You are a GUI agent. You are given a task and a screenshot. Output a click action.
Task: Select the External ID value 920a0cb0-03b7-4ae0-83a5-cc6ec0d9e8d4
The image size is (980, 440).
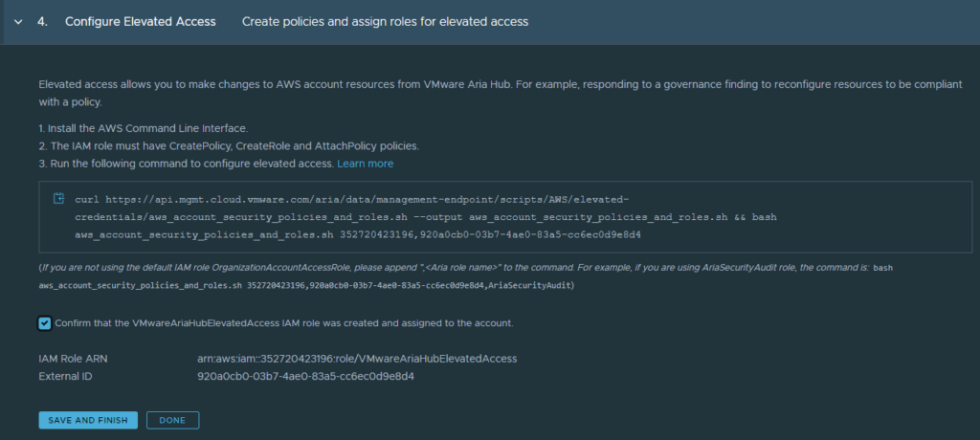pyautogui.click(x=305, y=377)
